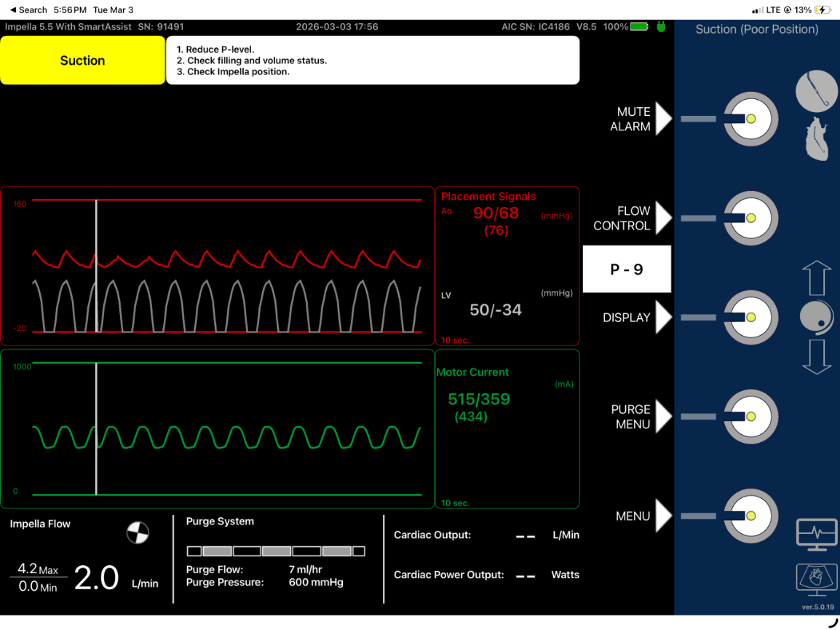Viewport: 840px width, 630px height.
Task: Click selector knob beside PURGE MENU
Action: tap(750, 417)
